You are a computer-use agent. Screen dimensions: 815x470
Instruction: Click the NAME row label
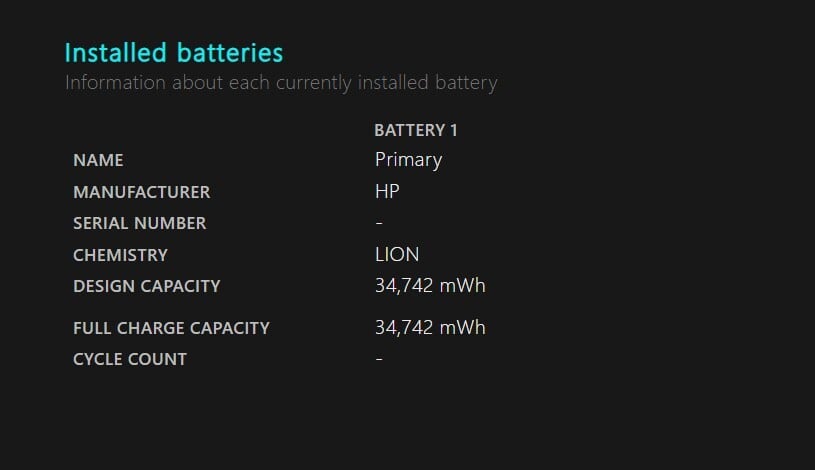[98, 160]
